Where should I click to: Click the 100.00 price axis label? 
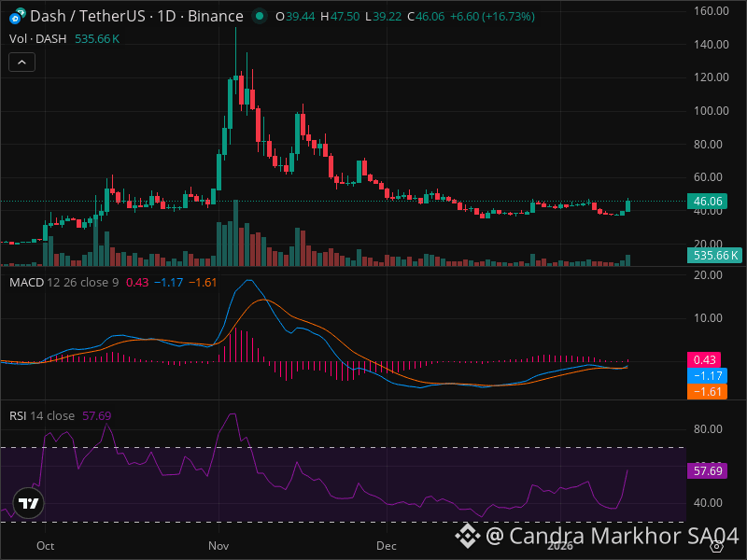(x=712, y=110)
